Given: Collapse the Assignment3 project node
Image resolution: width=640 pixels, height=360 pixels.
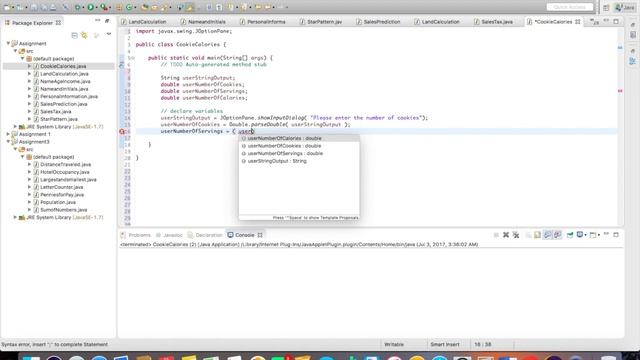Looking at the screenshot, I should (8, 142).
